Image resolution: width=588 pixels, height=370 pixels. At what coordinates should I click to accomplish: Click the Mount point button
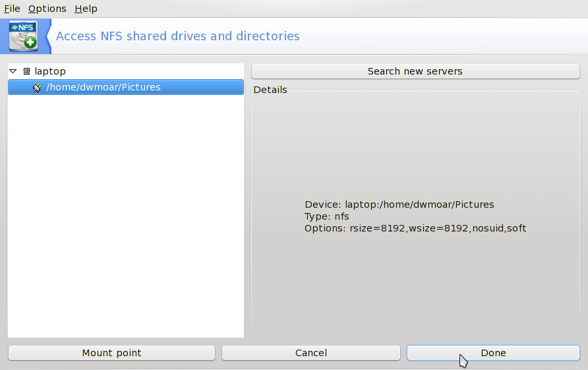(x=111, y=353)
